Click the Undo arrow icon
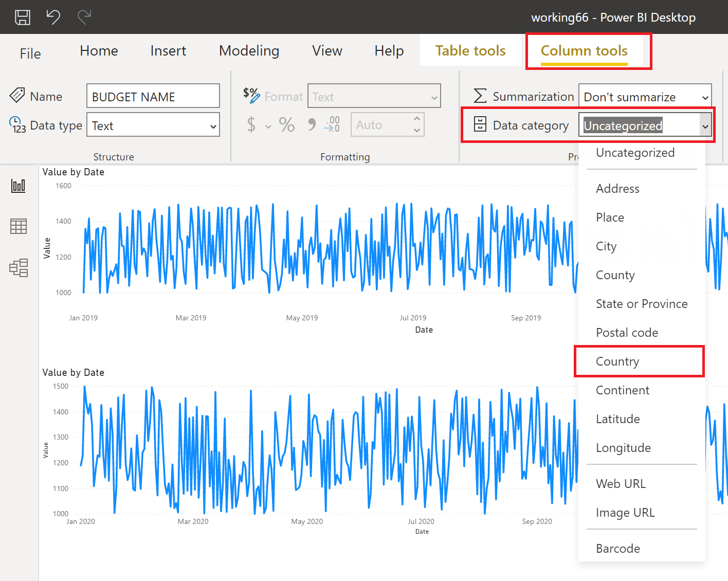The height and width of the screenshot is (581, 728). click(53, 17)
